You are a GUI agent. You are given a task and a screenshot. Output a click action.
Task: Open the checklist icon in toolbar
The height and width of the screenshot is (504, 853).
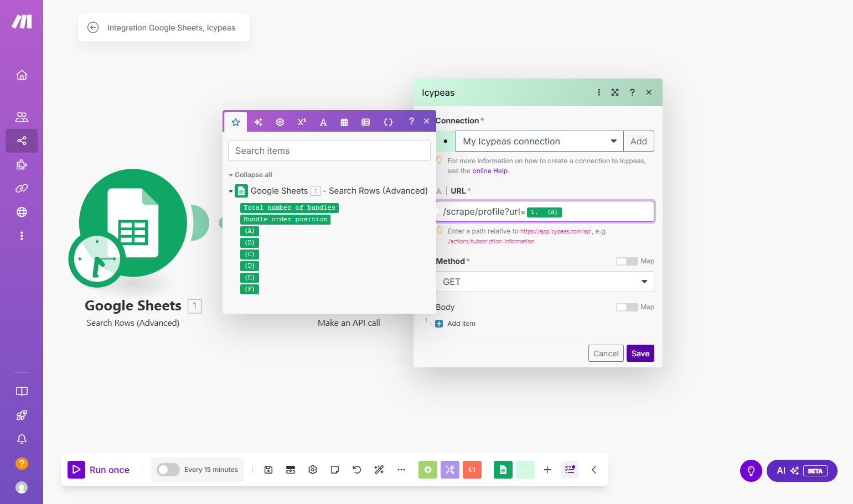coord(570,470)
